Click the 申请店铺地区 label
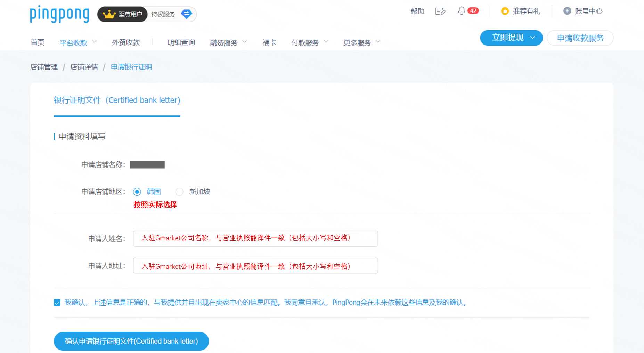 pyautogui.click(x=103, y=192)
